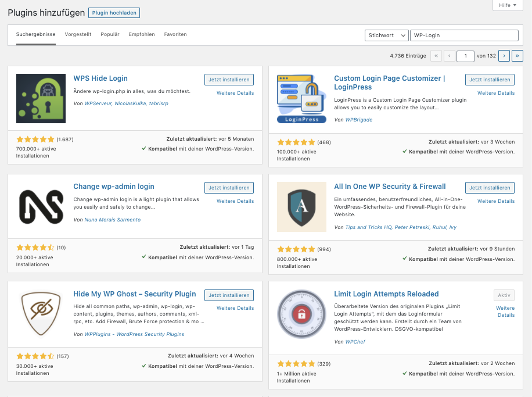Open the All In One WP Security & Firewall title

(390, 187)
